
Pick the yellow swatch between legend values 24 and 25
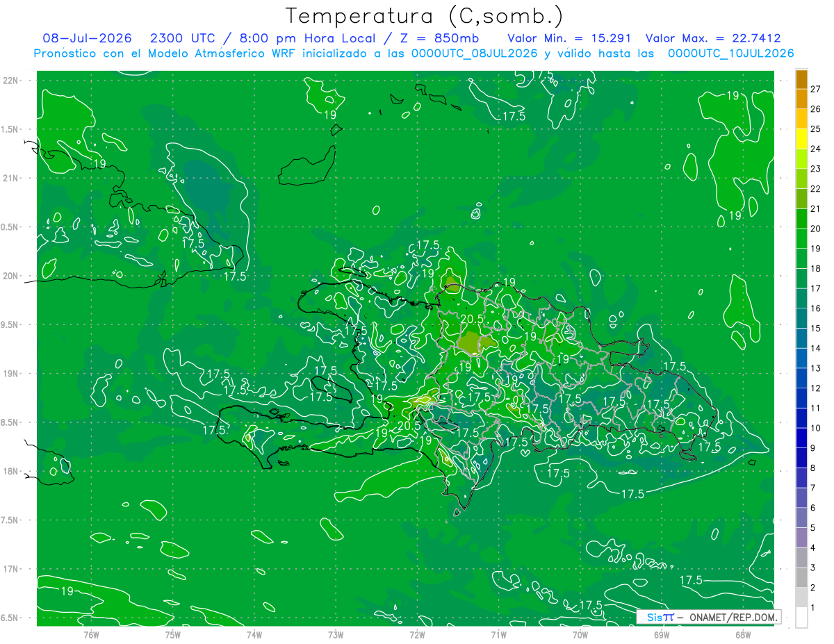(801, 139)
